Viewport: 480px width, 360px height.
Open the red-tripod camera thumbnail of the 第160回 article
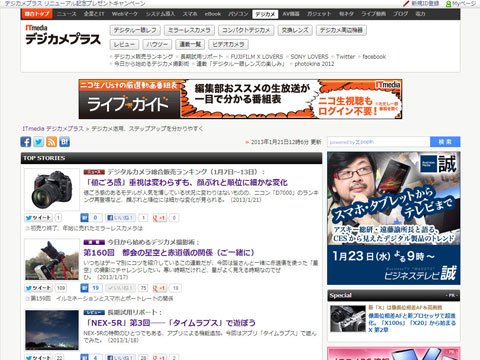click(x=52, y=260)
